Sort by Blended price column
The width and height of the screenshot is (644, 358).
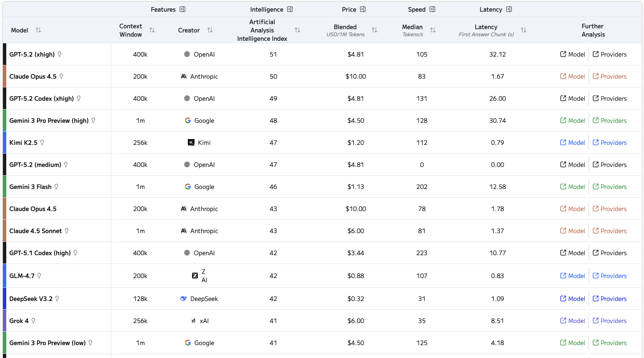coord(374,30)
